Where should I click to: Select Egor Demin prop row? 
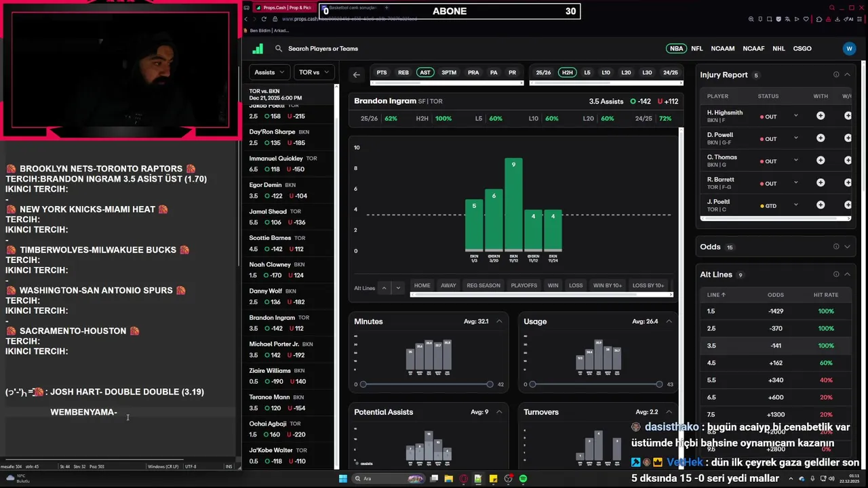click(289, 190)
